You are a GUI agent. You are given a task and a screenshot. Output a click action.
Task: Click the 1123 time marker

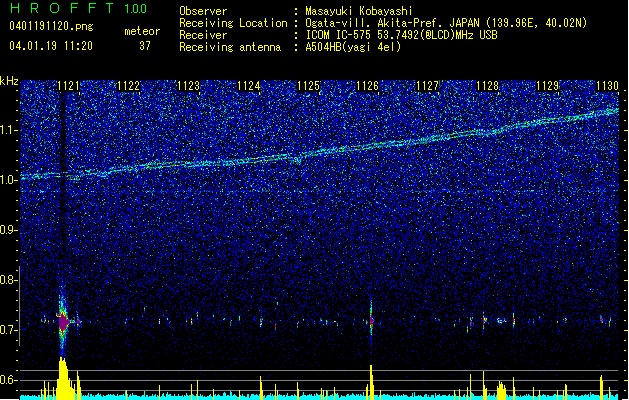(x=188, y=86)
